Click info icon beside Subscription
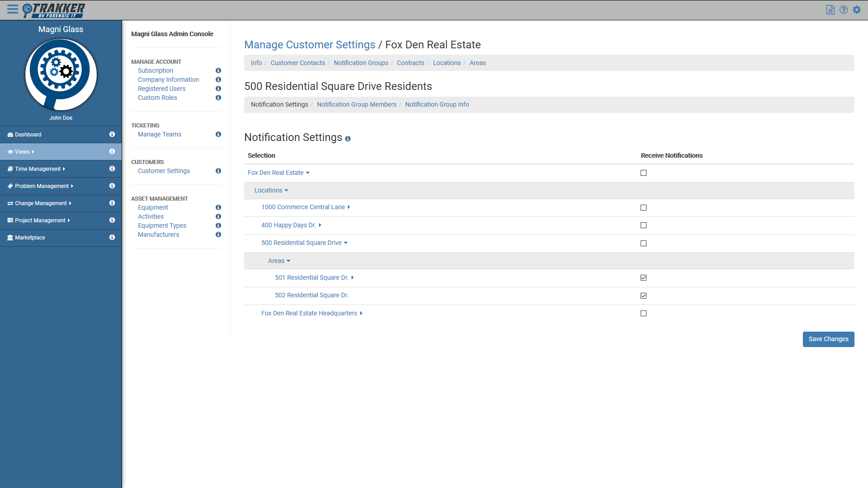Screen dimensions: 868x488 coord(218,70)
